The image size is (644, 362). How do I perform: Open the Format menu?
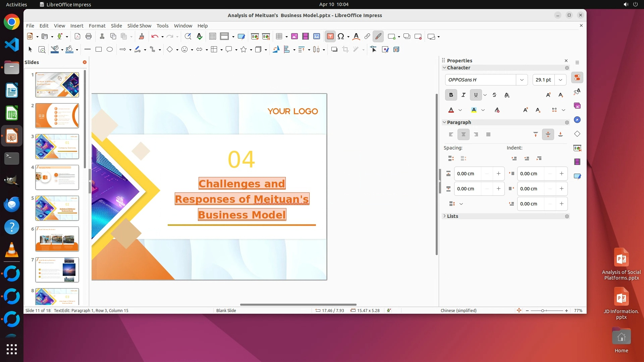97,26
